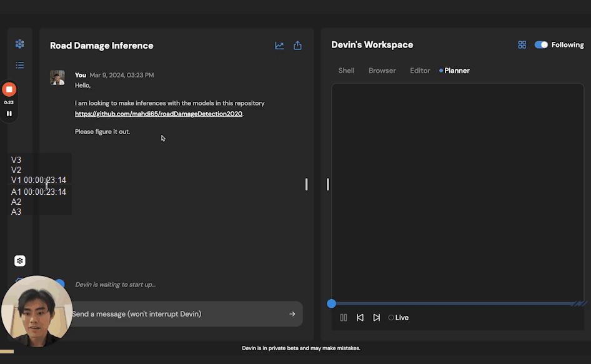591x364 pixels.
Task: Select the Live radio indicator
Action: (391, 318)
